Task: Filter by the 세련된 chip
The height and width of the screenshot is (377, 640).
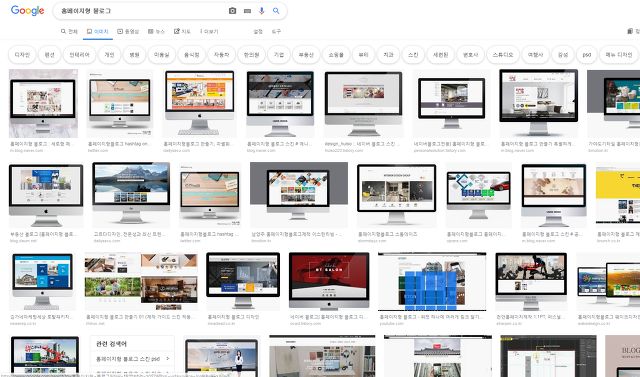Action: [x=440, y=55]
